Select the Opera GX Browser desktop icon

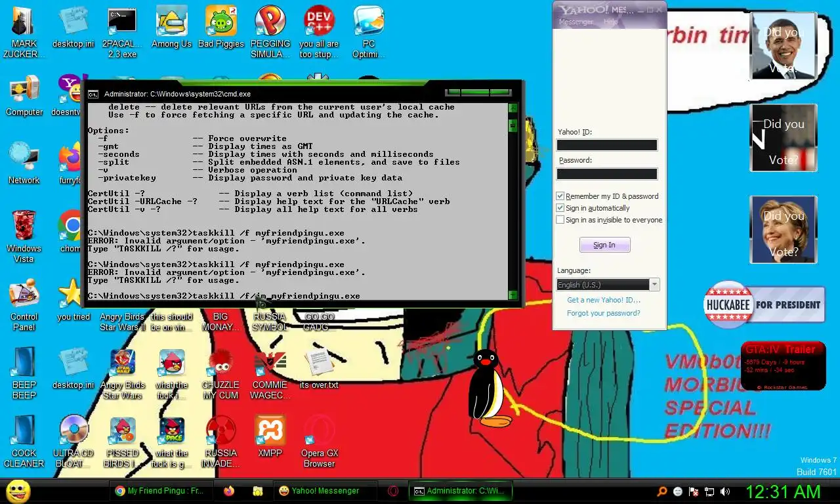(319, 442)
